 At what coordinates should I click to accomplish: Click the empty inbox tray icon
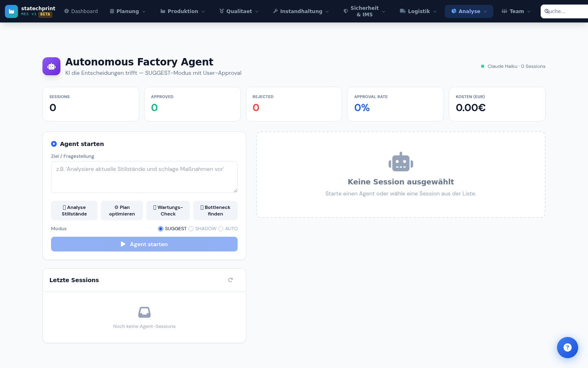(x=145, y=312)
